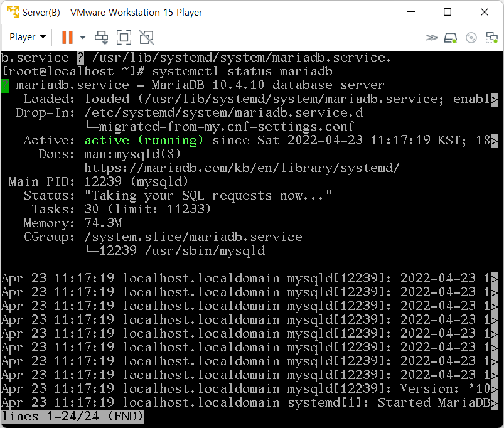Open the network adapter device icon
504x428 pixels.
492,38
